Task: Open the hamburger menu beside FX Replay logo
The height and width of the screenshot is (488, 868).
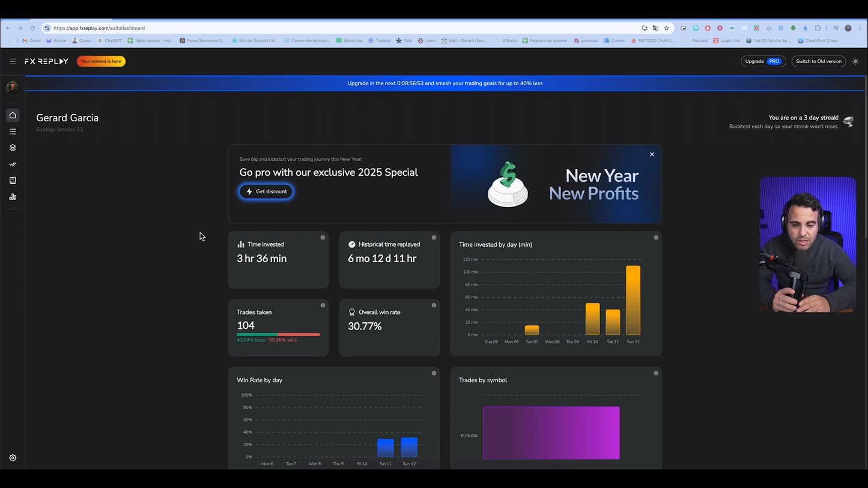Action: [x=13, y=61]
